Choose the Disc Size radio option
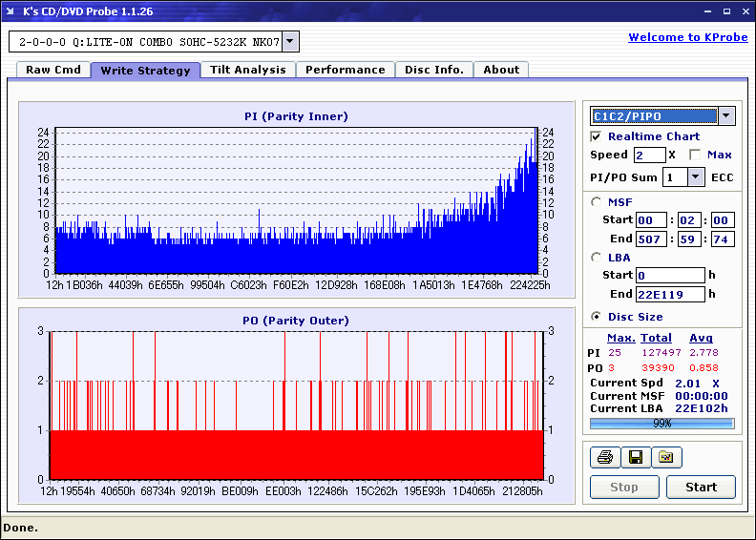 597,317
